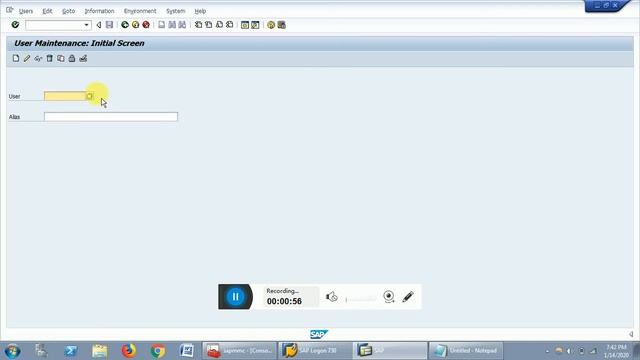Switch to SAP Logon 730 taskbar window
The width and height of the screenshot is (640, 360).
[314, 351]
